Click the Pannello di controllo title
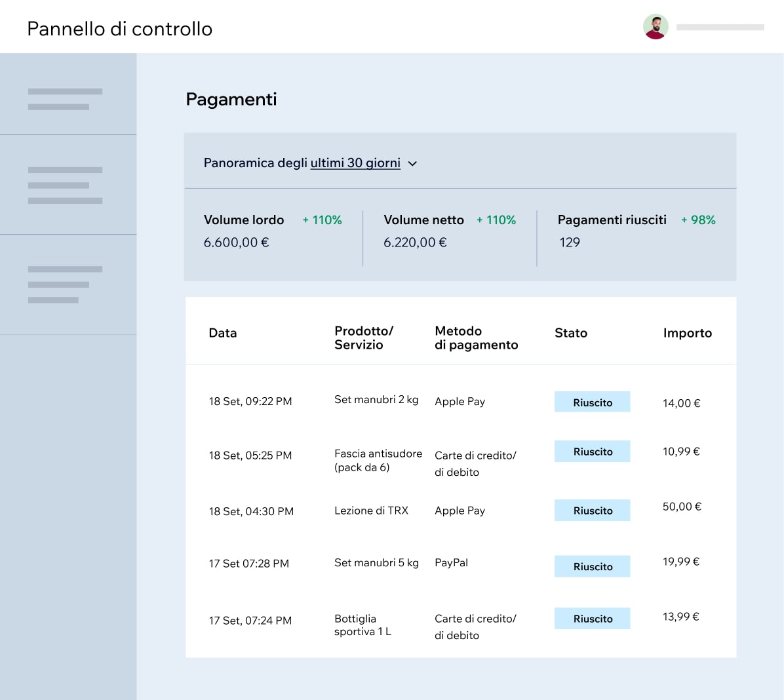Image resolution: width=784 pixels, height=700 pixels. tap(120, 29)
